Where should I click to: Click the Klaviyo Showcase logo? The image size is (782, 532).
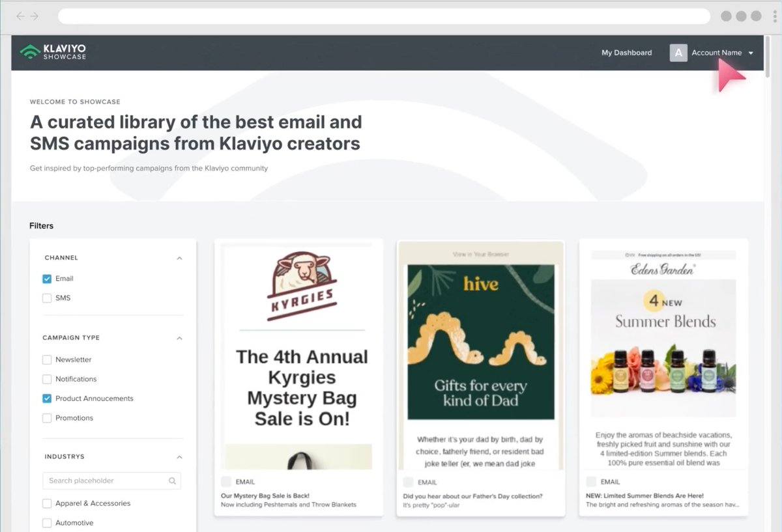click(53, 52)
